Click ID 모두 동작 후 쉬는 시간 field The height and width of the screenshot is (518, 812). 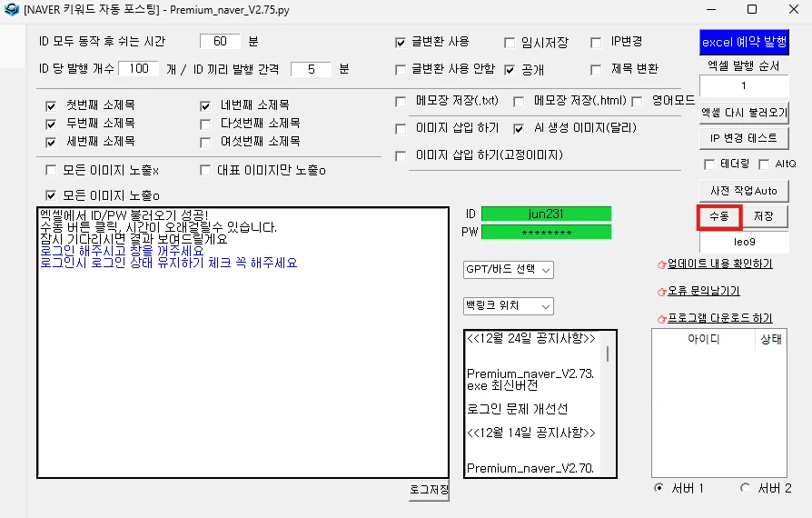point(220,42)
